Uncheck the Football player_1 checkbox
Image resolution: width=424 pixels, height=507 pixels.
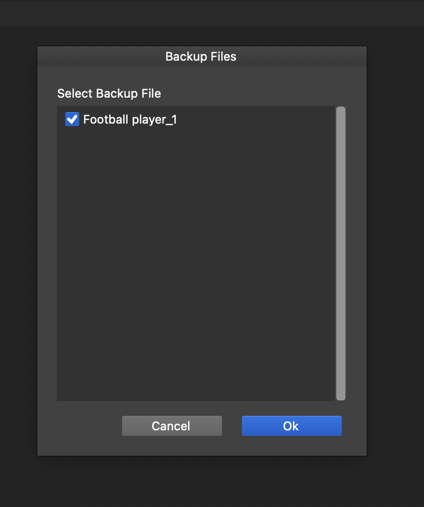coord(72,119)
